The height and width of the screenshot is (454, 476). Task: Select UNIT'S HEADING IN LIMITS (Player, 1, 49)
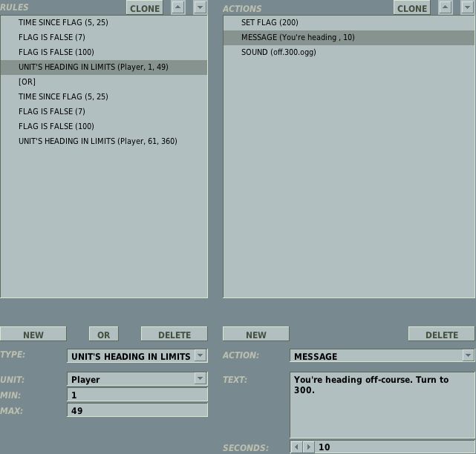point(104,67)
